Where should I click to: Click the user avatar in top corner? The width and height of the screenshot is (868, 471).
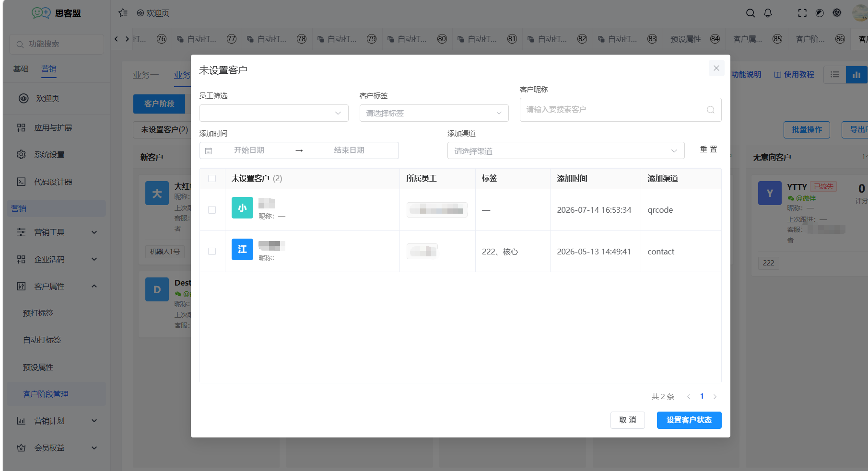tap(860, 13)
